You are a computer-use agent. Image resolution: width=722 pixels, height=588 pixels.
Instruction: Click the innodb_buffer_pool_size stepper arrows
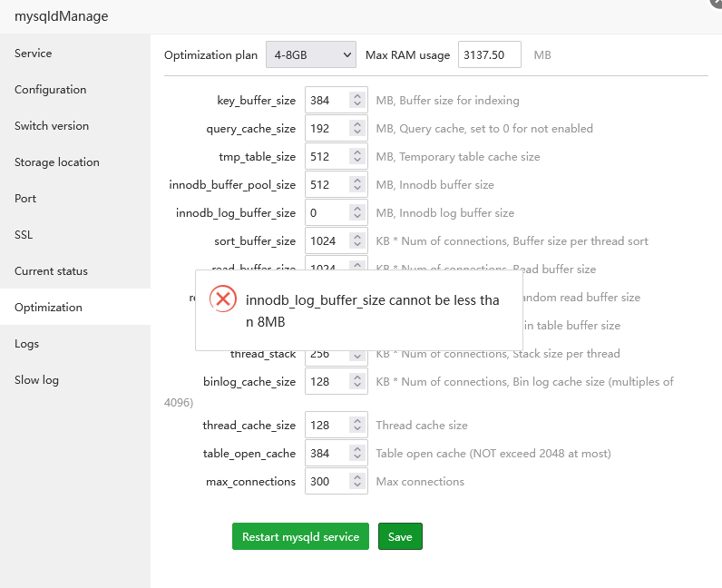point(357,185)
